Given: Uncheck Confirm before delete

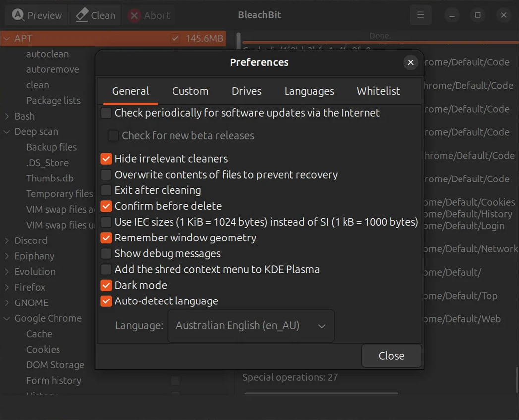Looking at the screenshot, I should [106, 206].
